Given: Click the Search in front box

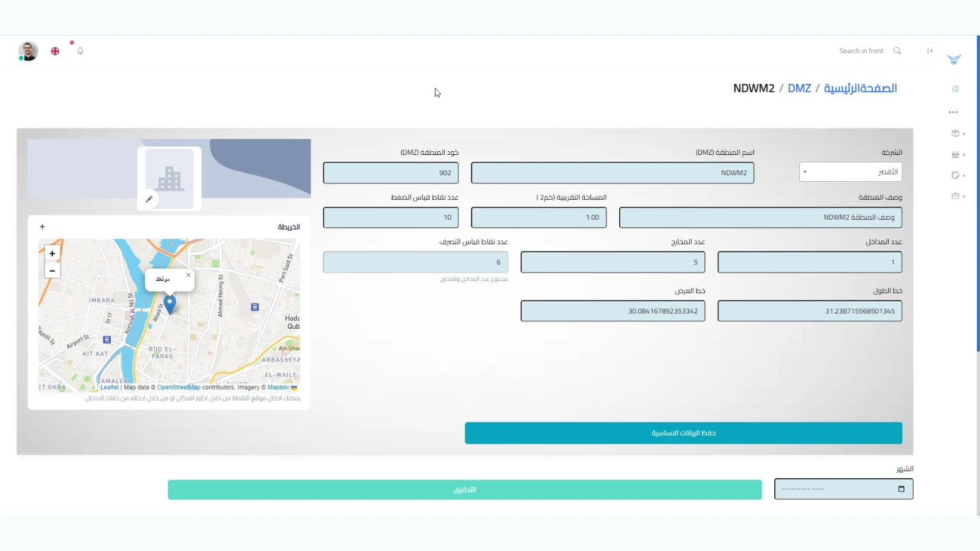Looking at the screenshot, I should tap(861, 51).
